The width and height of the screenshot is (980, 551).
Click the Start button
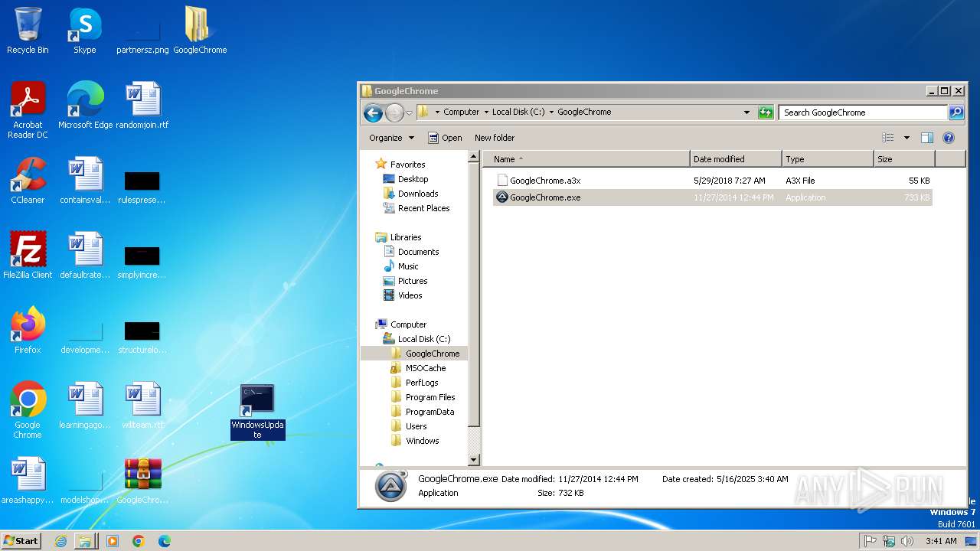(x=21, y=541)
